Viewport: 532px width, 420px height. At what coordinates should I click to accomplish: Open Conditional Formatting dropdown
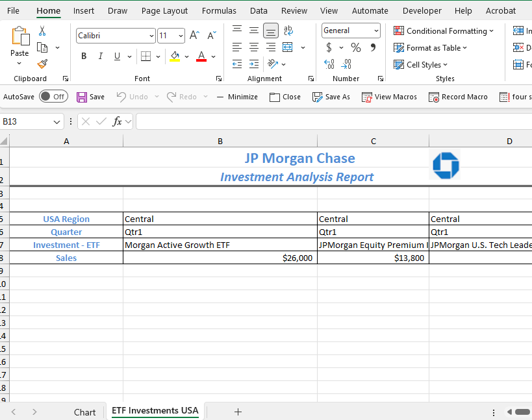tap(444, 31)
